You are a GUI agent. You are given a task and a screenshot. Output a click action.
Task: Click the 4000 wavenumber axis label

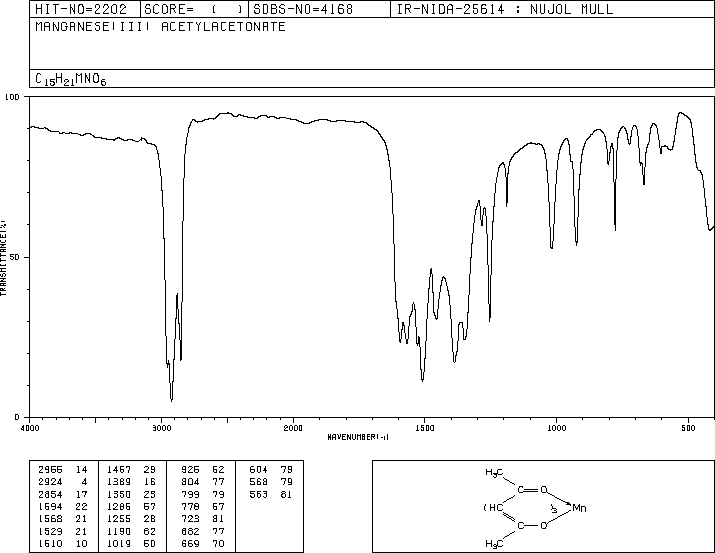30,428
